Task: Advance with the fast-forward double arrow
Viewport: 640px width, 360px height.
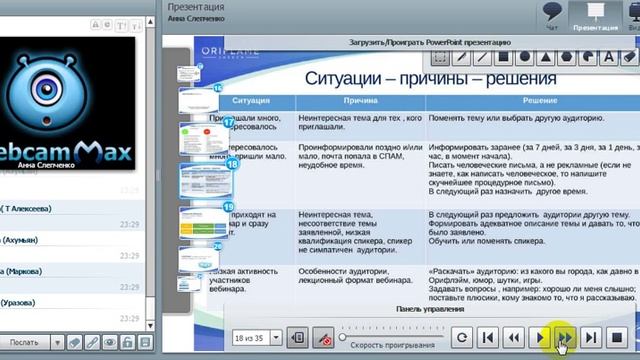Action: (x=565, y=338)
